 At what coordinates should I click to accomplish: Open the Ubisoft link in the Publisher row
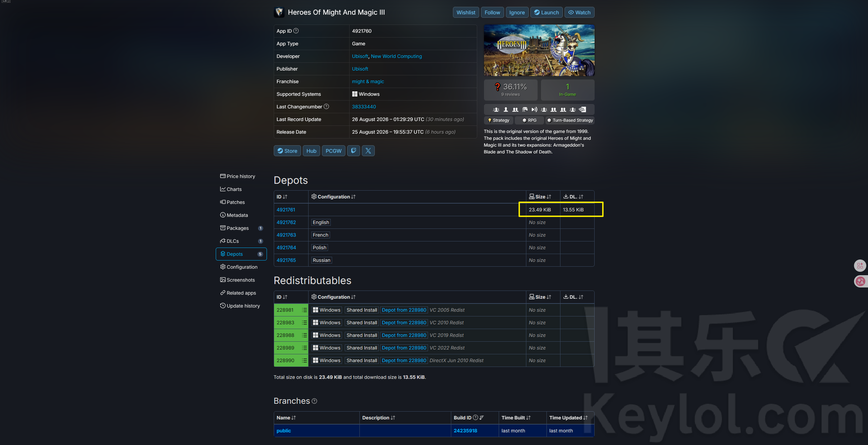pyautogui.click(x=360, y=69)
